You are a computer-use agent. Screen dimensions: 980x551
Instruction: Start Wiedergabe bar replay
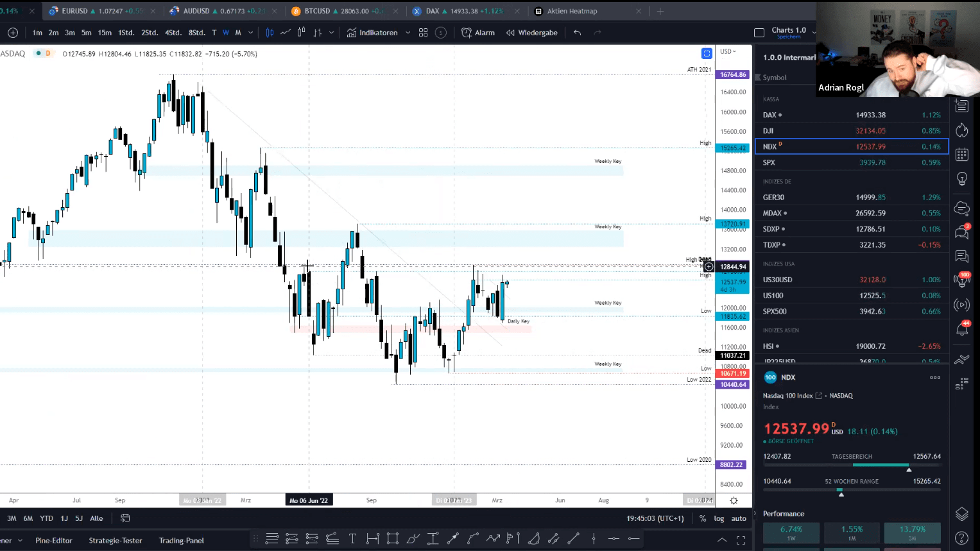[532, 33]
